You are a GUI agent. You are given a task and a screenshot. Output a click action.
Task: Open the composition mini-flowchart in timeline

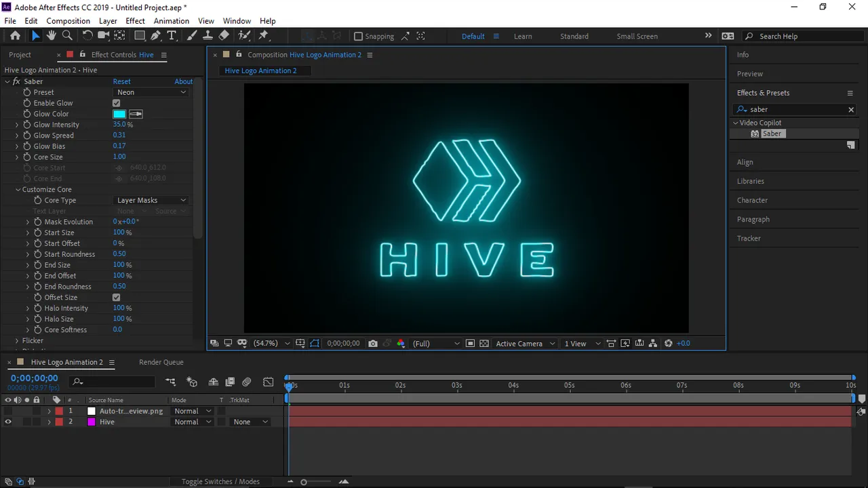point(170,382)
